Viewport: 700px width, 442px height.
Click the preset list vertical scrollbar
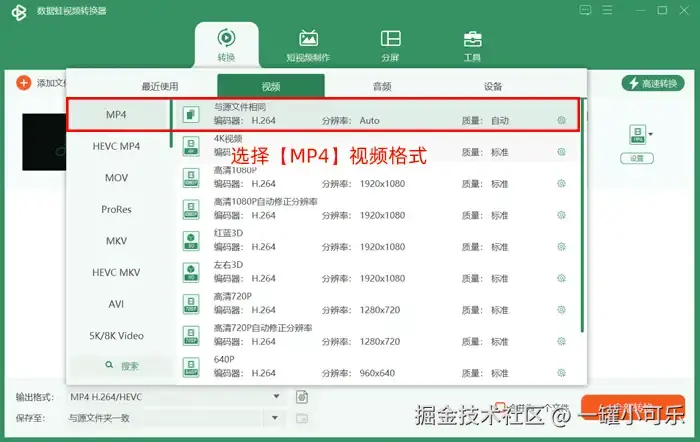pyautogui.click(x=582, y=216)
